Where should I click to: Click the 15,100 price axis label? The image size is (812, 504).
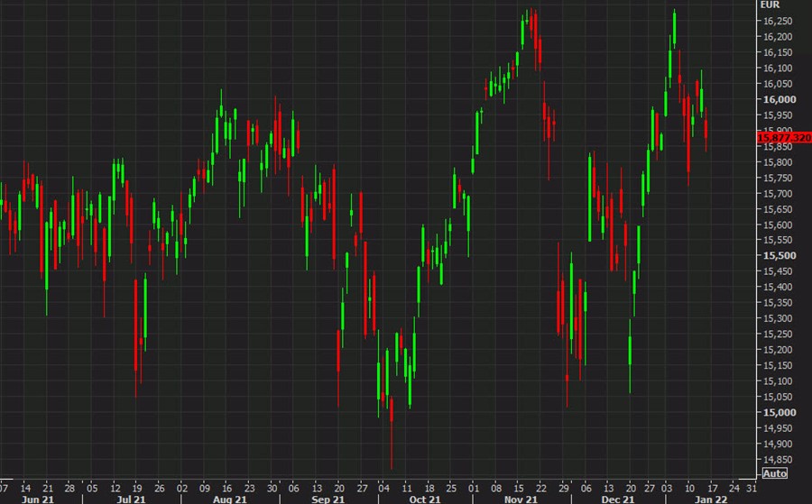778,380
